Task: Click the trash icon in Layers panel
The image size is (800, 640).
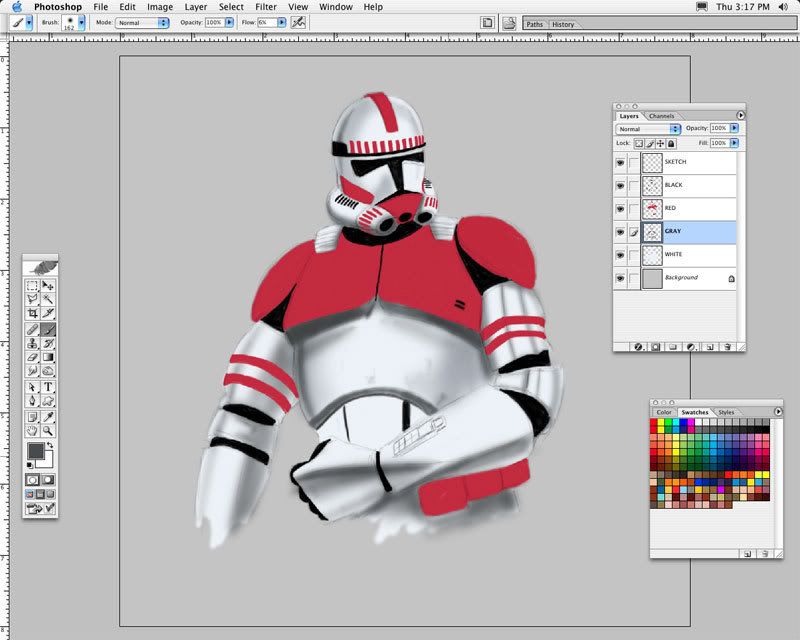Action: 728,347
